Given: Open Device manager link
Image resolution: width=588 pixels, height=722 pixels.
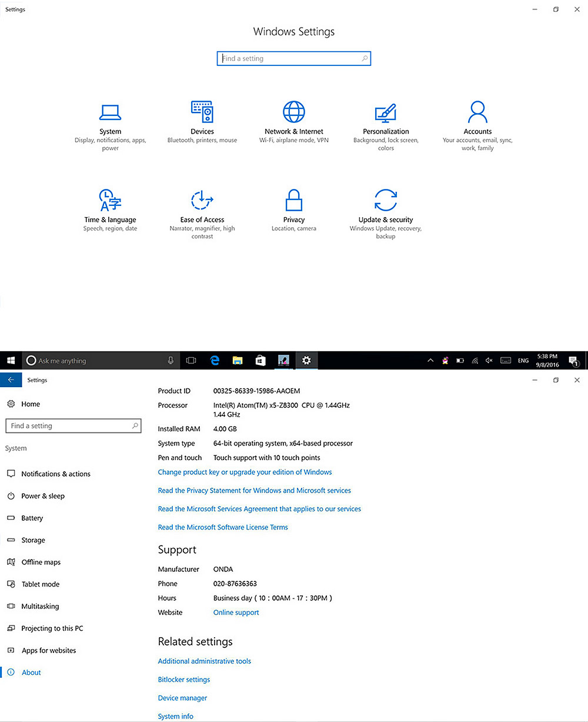Looking at the screenshot, I should [182, 698].
